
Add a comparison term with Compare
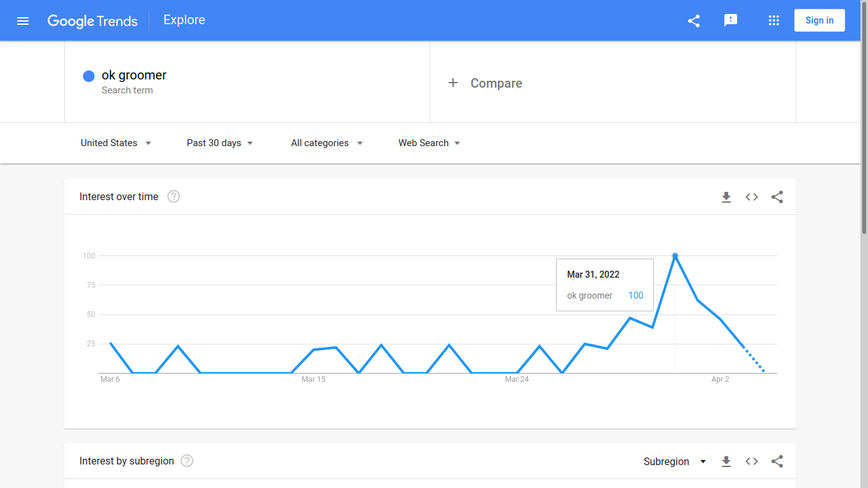pyautogui.click(x=496, y=83)
